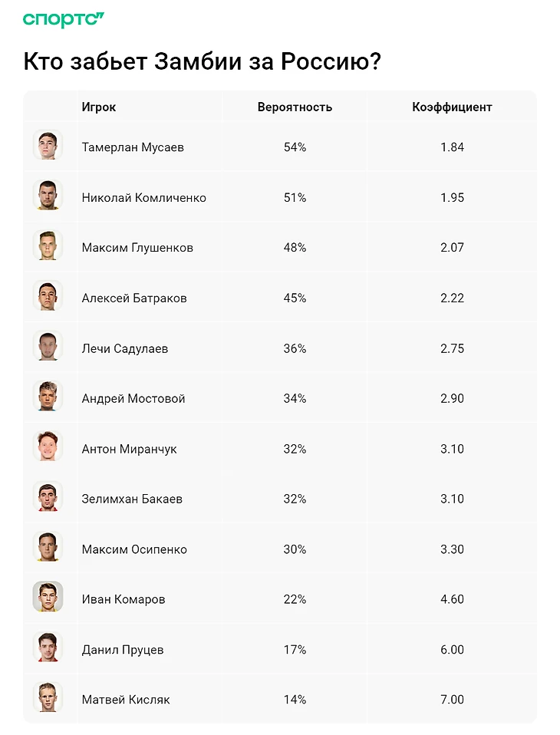This screenshot has height=735, width=560.
Task: Click the Максим Осипенко player name
Action: (x=134, y=549)
